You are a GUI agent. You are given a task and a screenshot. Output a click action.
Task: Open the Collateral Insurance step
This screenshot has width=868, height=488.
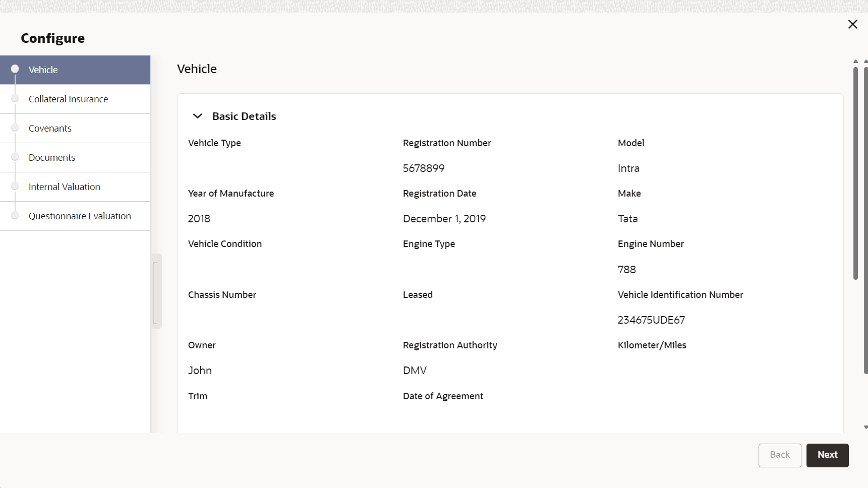(x=75, y=99)
